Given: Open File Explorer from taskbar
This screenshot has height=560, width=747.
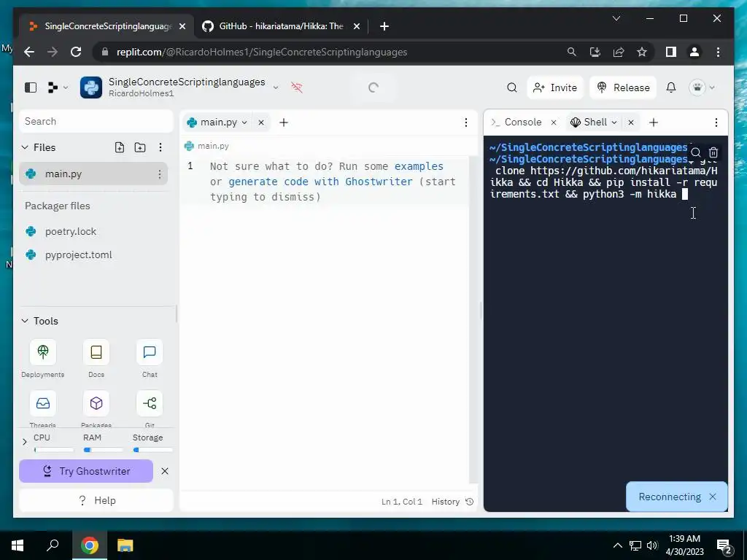Looking at the screenshot, I should tap(125, 545).
